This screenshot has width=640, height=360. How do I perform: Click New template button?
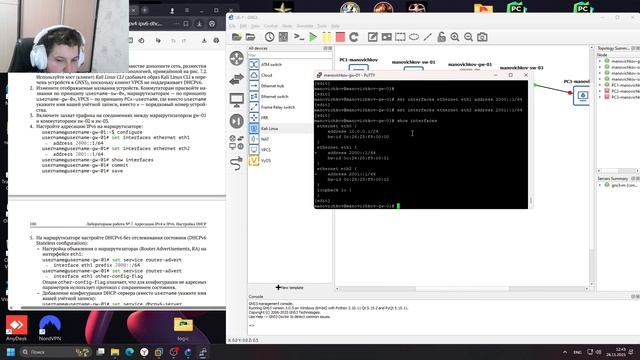click(x=290, y=287)
